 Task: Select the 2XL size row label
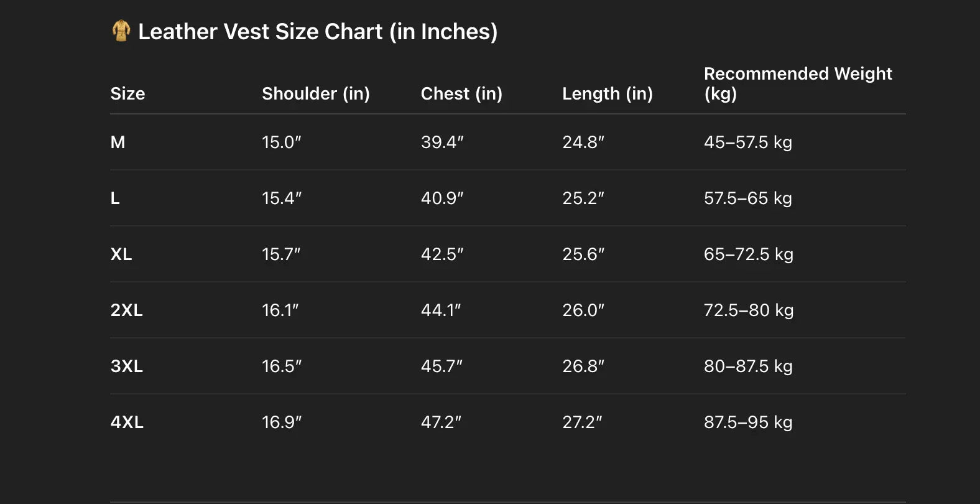[127, 310]
